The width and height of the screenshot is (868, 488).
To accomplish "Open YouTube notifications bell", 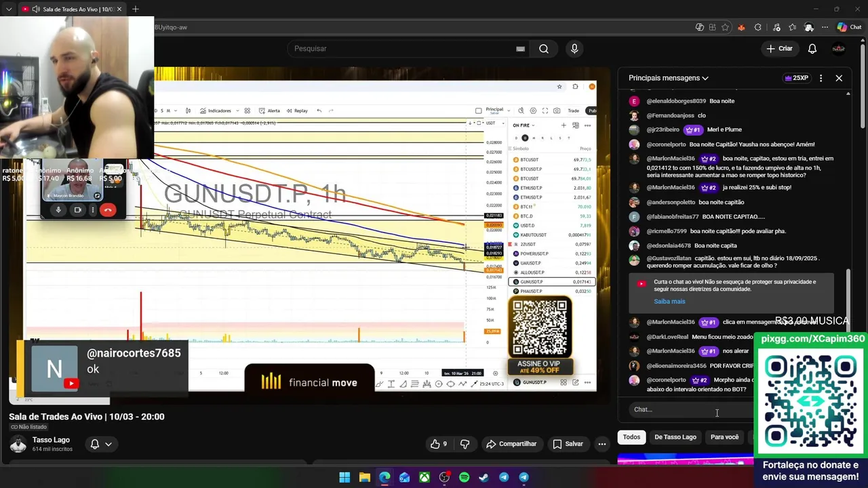I will click(x=812, y=49).
